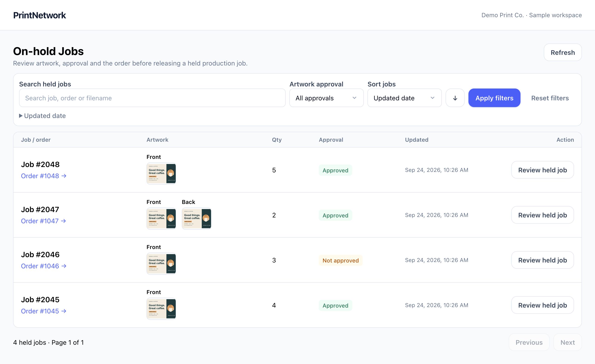Click the Artwork column header
Image resolution: width=595 pixels, height=364 pixels.
click(x=157, y=140)
